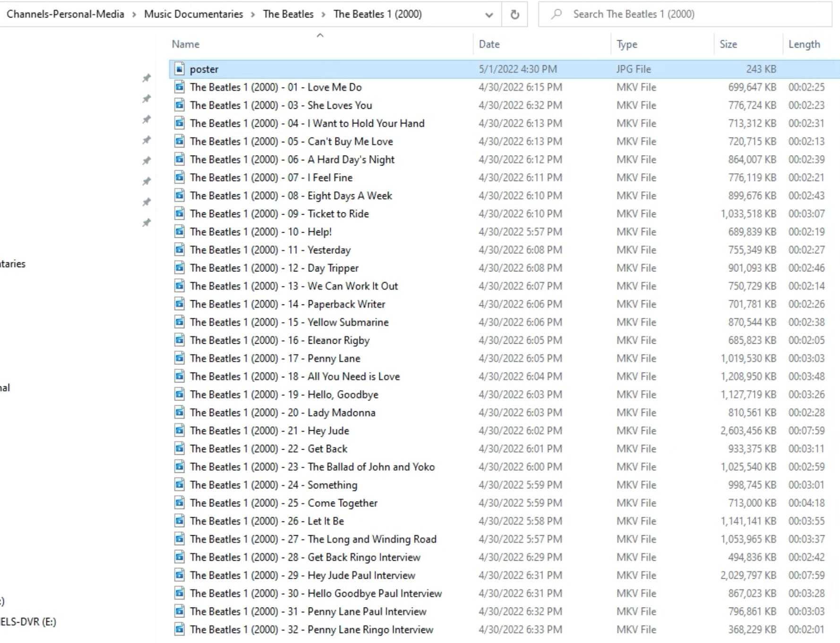The width and height of the screenshot is (840, 643).
Task: Go to The Beatles folder in breadcrumb
Action: pyautogui.click(x=288, y=14)
